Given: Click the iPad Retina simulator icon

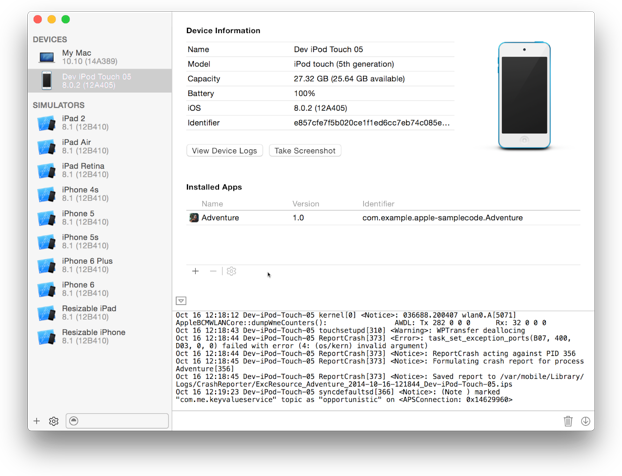Looking at the screenshot, I should [46, 171].
